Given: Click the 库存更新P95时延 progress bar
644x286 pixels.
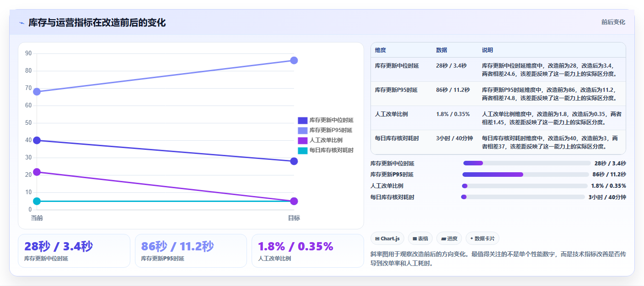Looking at the screenshot, I should point(526,175).
